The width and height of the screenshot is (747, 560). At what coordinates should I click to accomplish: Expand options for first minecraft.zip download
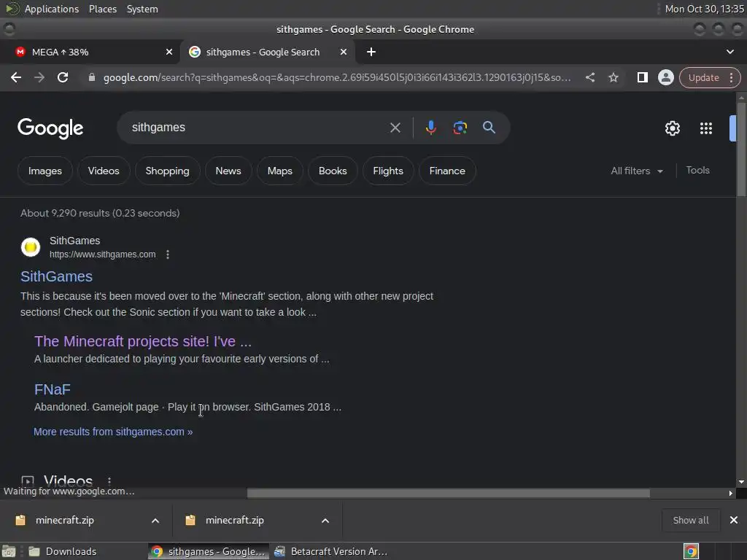point(155,521)
